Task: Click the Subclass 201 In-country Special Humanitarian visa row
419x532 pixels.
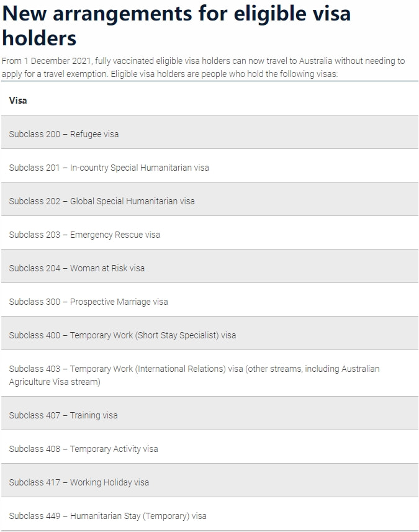Action: click(x=210, y=166)
